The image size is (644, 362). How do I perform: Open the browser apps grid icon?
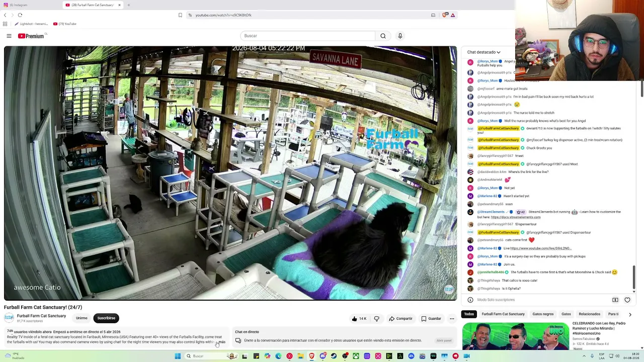pyautogui.click(x=5, y=24)
